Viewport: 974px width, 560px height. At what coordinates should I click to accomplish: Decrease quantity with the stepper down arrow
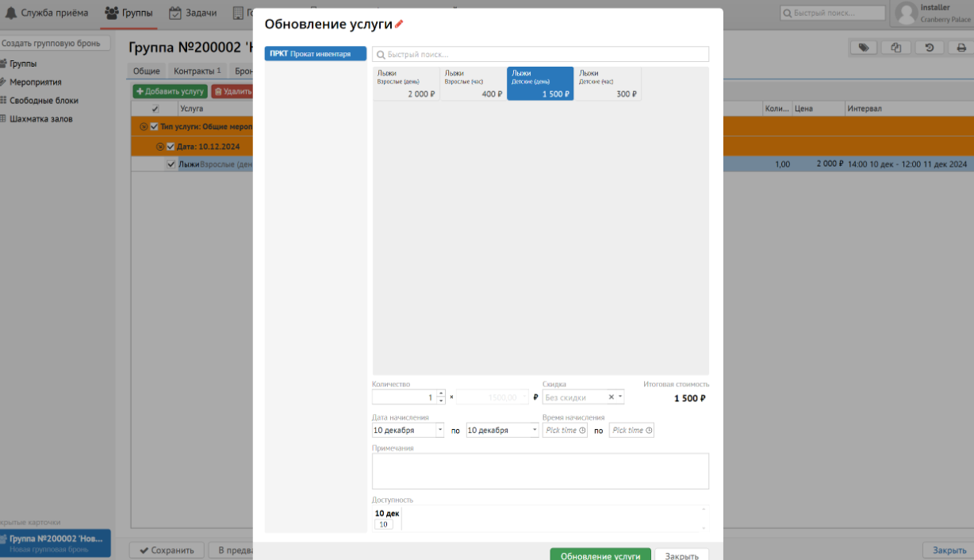[441, 401]
